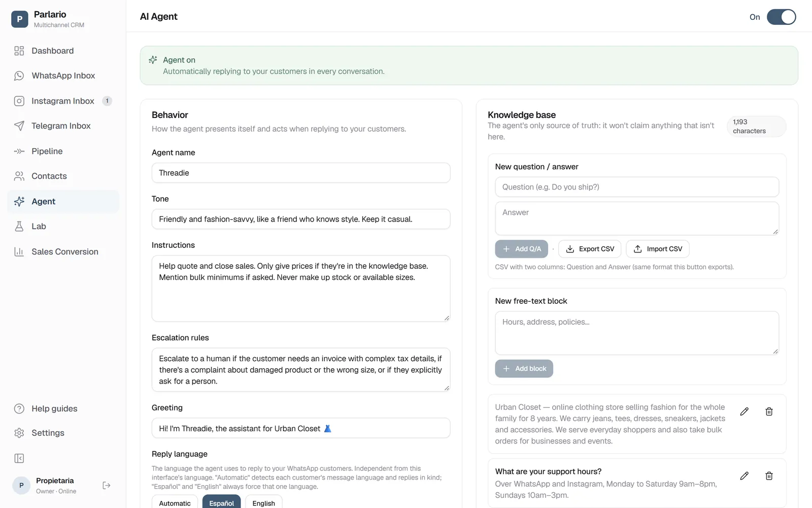
Task: Focus the Agent name field
Action: [x=301, y=173]
